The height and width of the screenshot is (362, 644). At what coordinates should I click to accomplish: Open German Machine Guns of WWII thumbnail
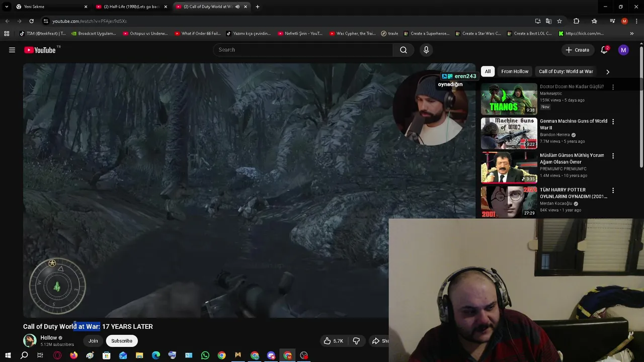(509, 133)
